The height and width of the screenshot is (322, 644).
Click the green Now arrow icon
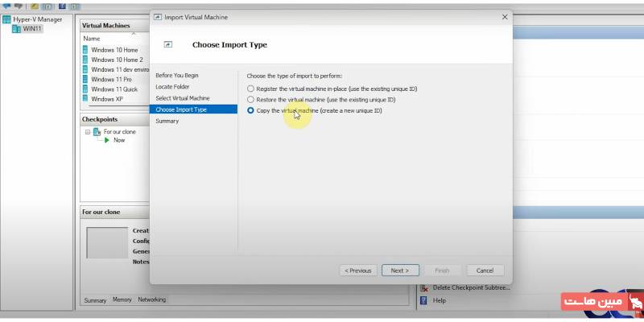click(x=107, y=140)
